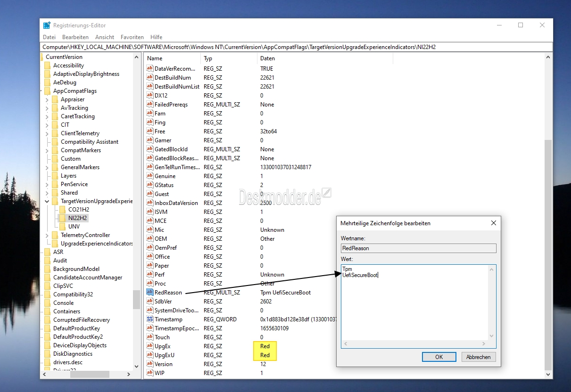Open the Favoriten menu

point(132,37)
